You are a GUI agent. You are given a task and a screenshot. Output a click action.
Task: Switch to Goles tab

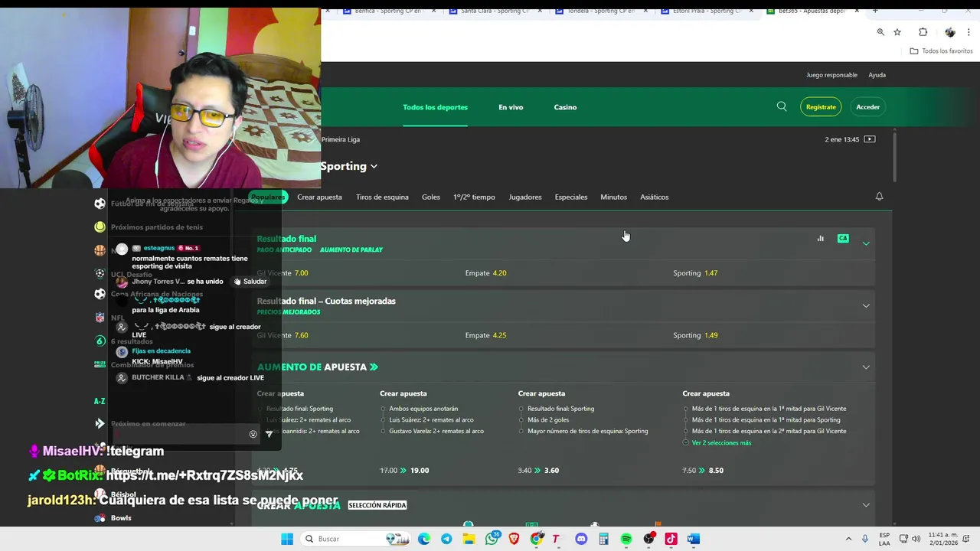pyautogui.click(x=431, y=197)
